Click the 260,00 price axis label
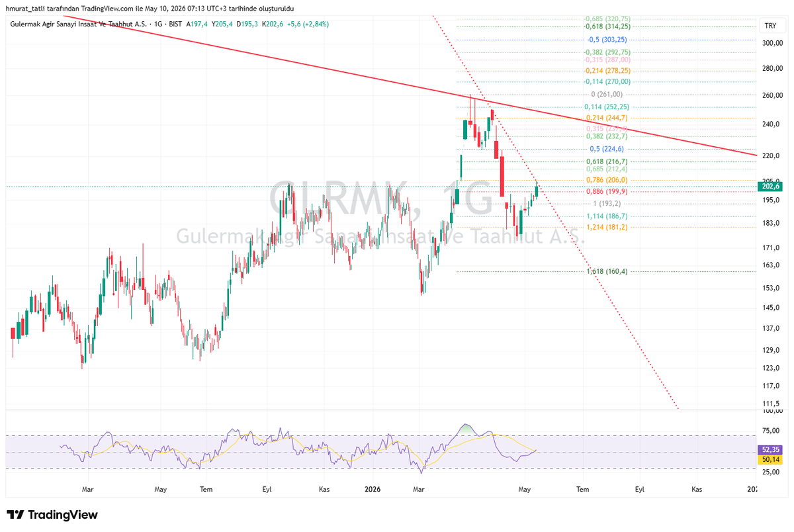 (x=772, y=95)
